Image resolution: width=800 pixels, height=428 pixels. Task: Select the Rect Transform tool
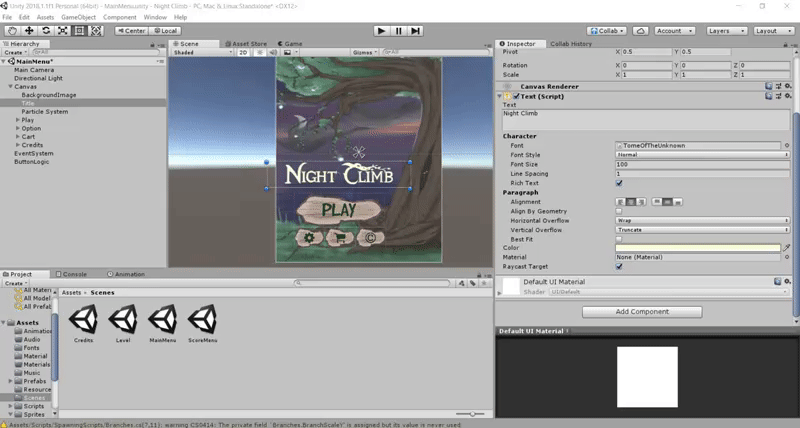(x=79, y=31)
